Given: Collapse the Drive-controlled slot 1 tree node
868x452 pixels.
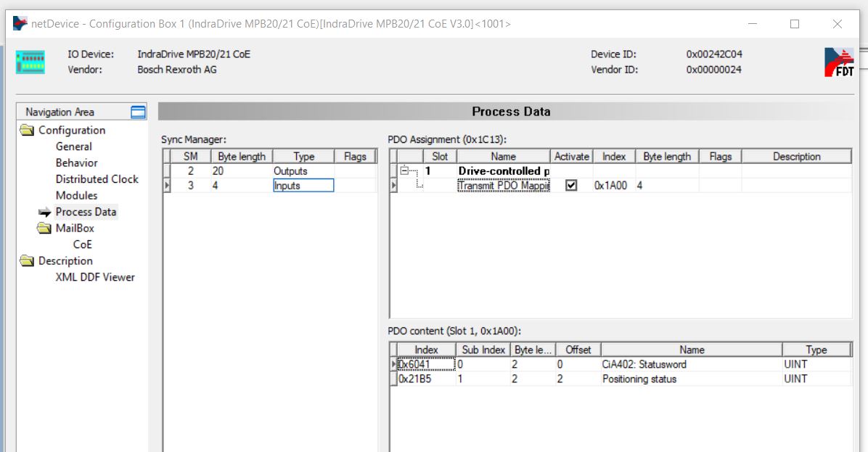Looking at the screenshot, I should pos(404,171).
